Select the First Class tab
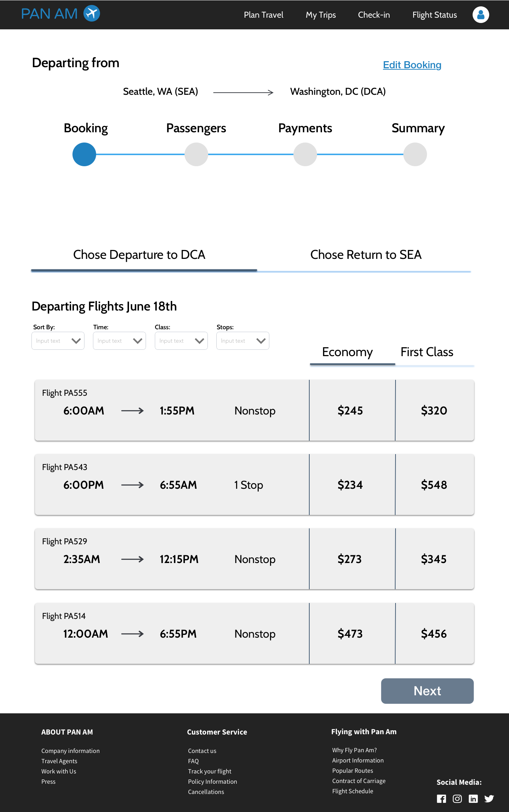The height and width of the screenshot is (812, 509). tap(427, 352)
